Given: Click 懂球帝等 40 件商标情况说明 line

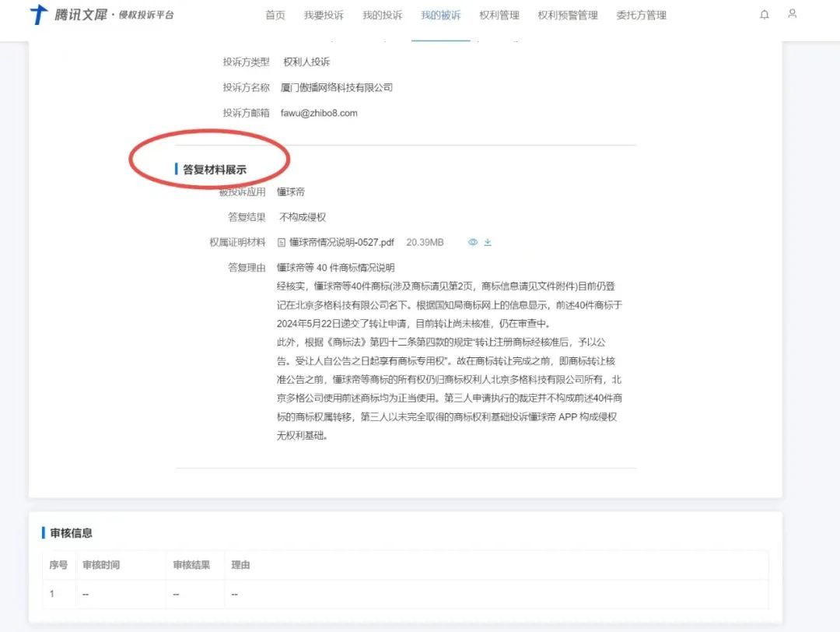Looking at the screenshot, I should (x=335, y=268).
